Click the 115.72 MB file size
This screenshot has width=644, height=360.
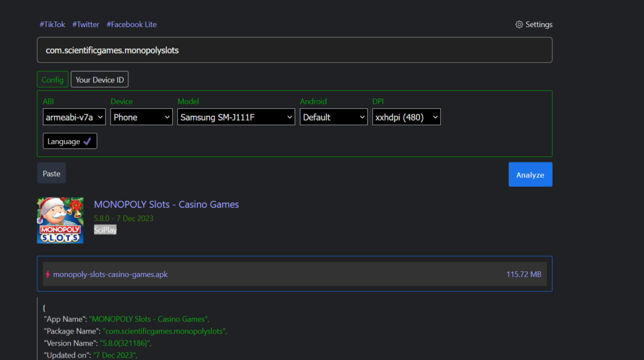tap(524, 274)
